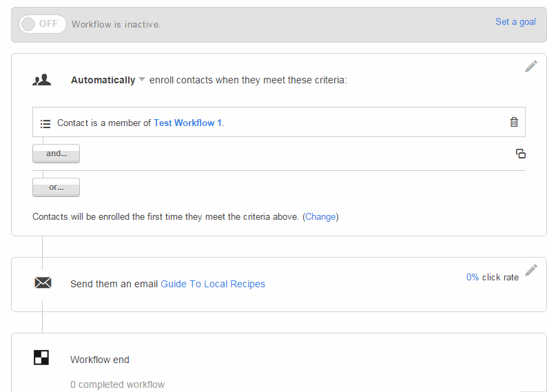Screen dimensions: 547x392
Task: Click the 0 completed workflow text
Action: pos(117,384)
